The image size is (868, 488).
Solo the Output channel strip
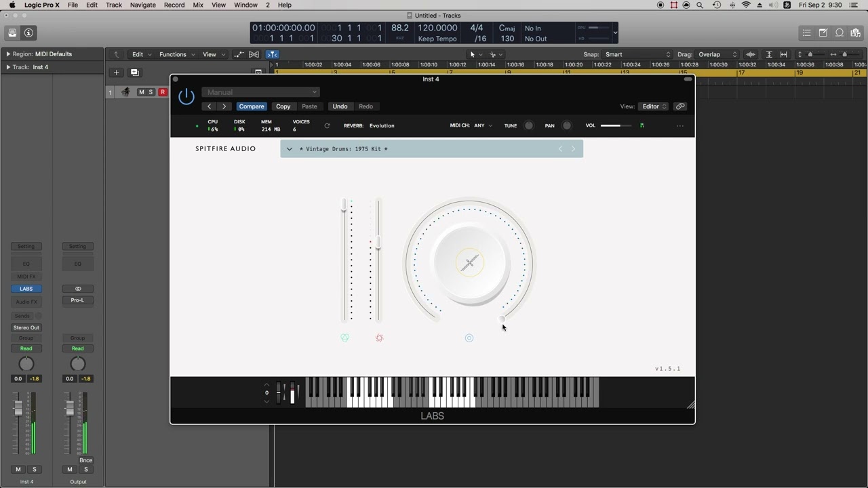point(86,469)
